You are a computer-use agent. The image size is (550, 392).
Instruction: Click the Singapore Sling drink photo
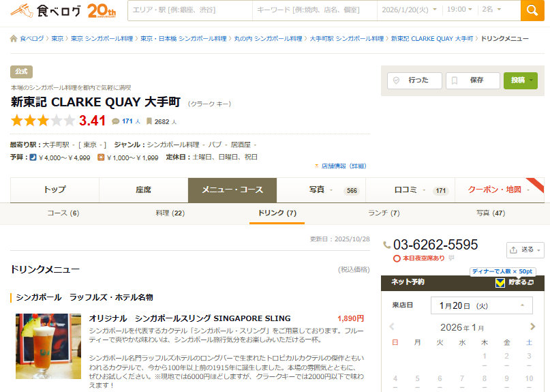click(48, 346)
